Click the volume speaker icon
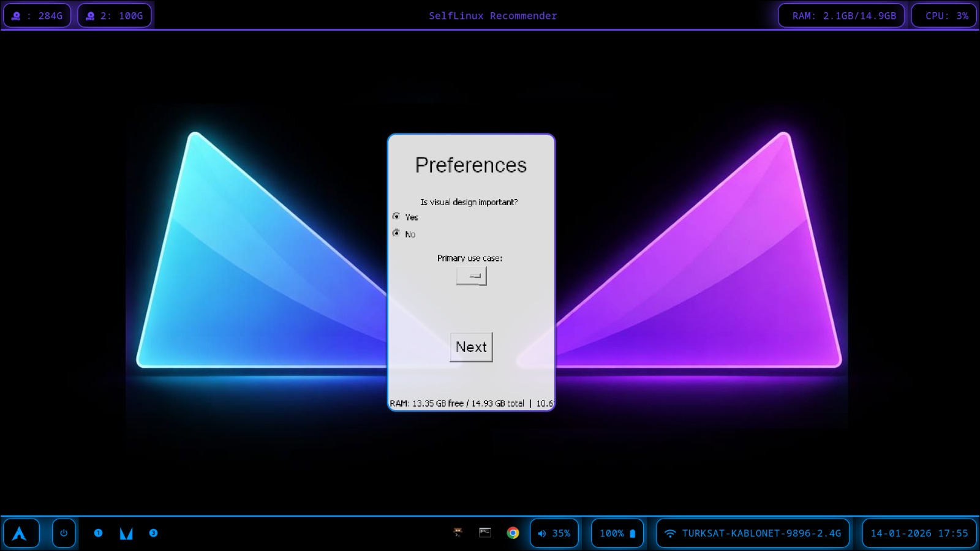 pyautogui.click(x=540, y=533)
